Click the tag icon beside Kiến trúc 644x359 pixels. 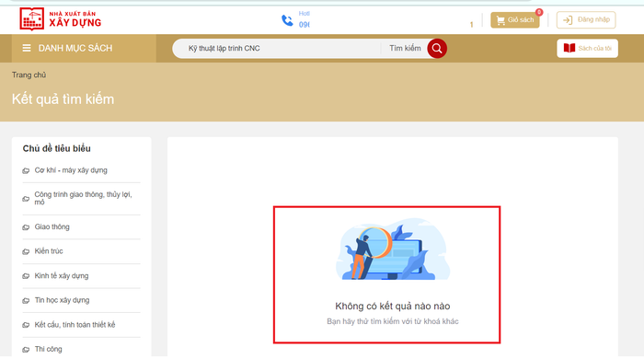tap(26, 251)
